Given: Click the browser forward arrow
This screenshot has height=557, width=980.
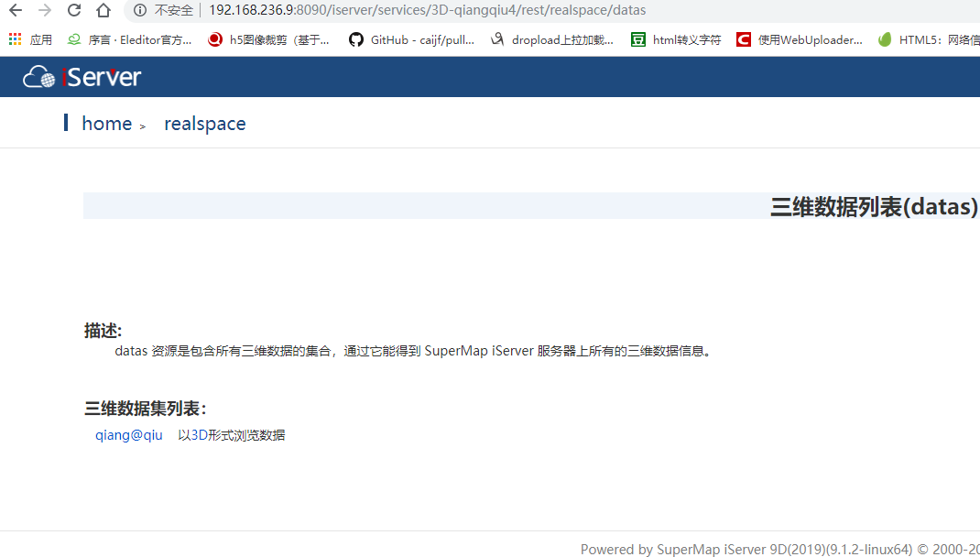Looking at the screenshot, I should coord(44,10).
